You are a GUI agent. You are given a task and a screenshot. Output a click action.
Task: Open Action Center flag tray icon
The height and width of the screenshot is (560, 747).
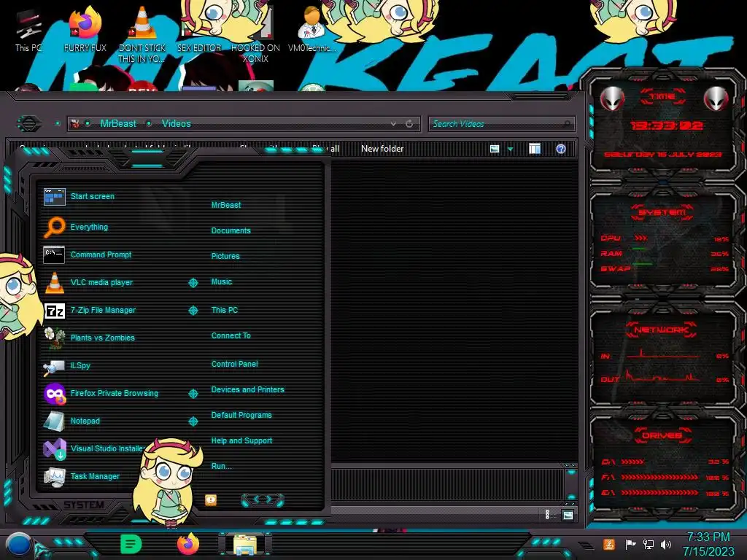point(630,544)
